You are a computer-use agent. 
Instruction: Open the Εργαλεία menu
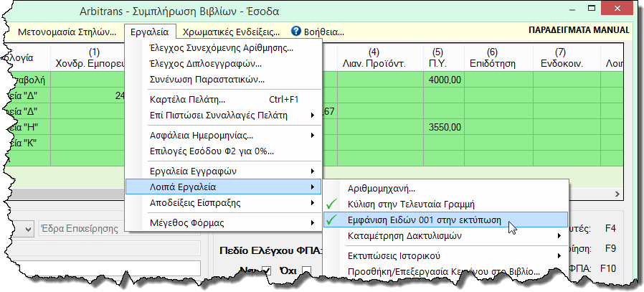tap(149, 32)
